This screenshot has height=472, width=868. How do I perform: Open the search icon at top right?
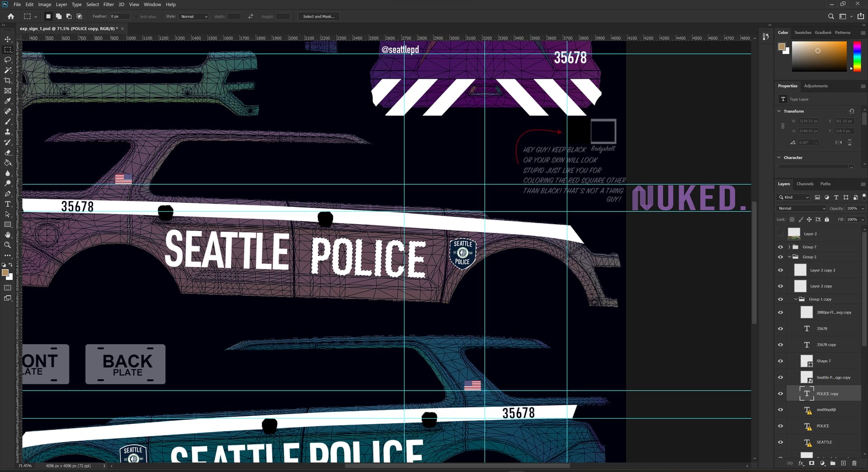831,16
